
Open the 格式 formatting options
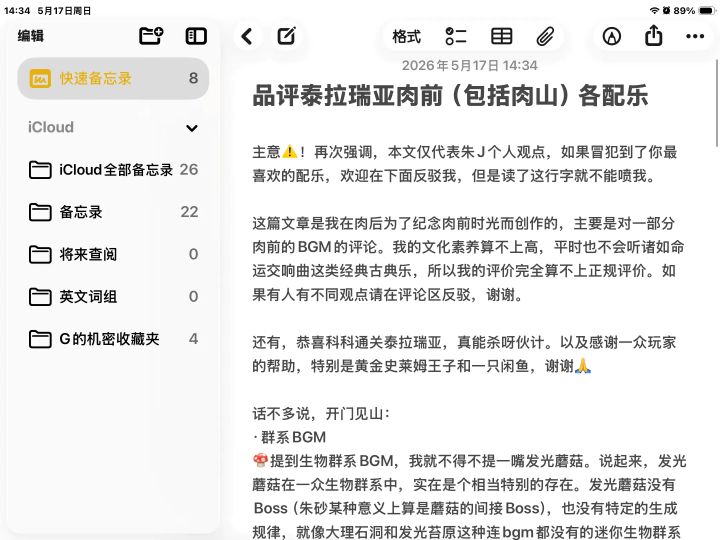coord(406,36)
